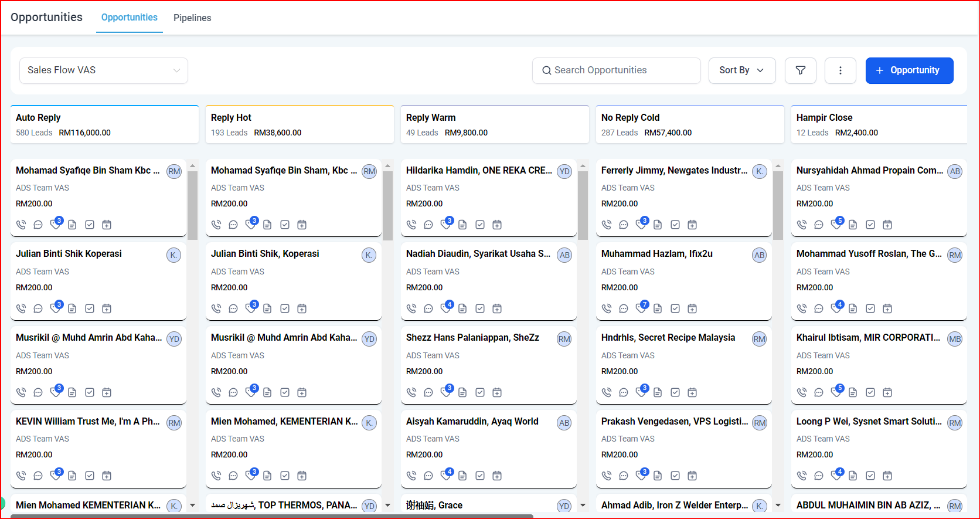Open chat for Mien Mohamed in Reply Hot
Viewport: 980px width, 519px height.
233,476
